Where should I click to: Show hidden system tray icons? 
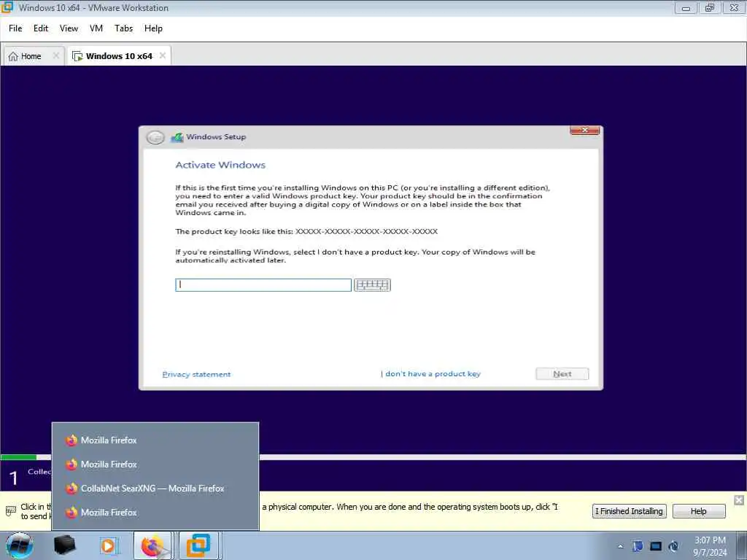click(620, 546)
